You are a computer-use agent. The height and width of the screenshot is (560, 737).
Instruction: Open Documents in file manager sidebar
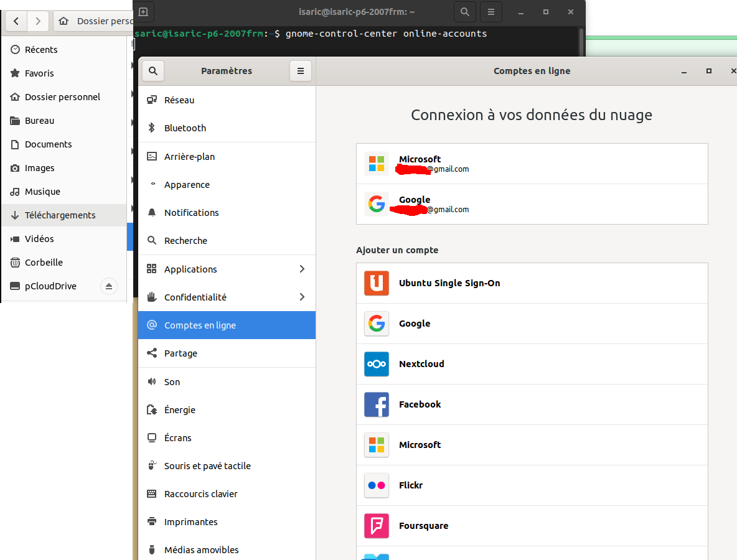pyautogui.click(x=64, y=144)
